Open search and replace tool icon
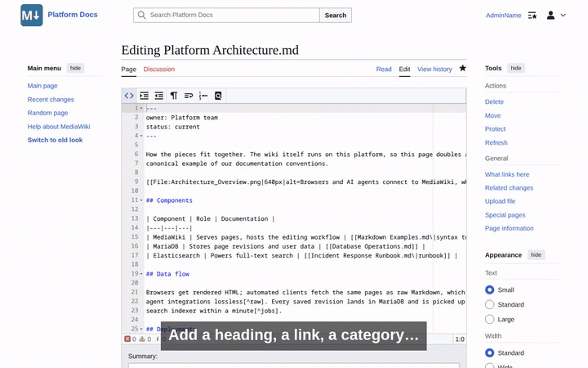This screenshot has width=588, height=368. 218,96
